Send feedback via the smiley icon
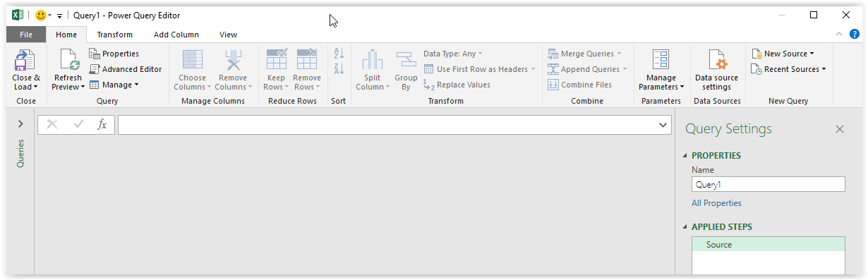Image resolution: width=868 pixels, height=280 pixels. 40,15
